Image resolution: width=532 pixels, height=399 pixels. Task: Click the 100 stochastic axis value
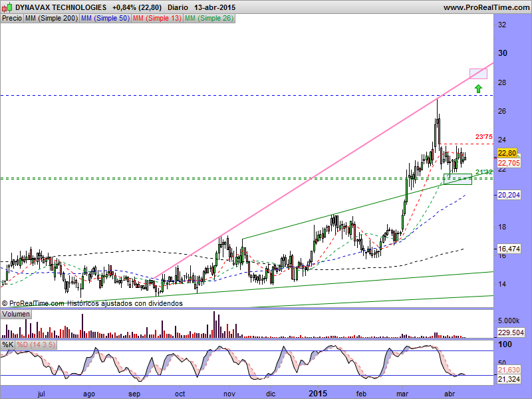505,344
